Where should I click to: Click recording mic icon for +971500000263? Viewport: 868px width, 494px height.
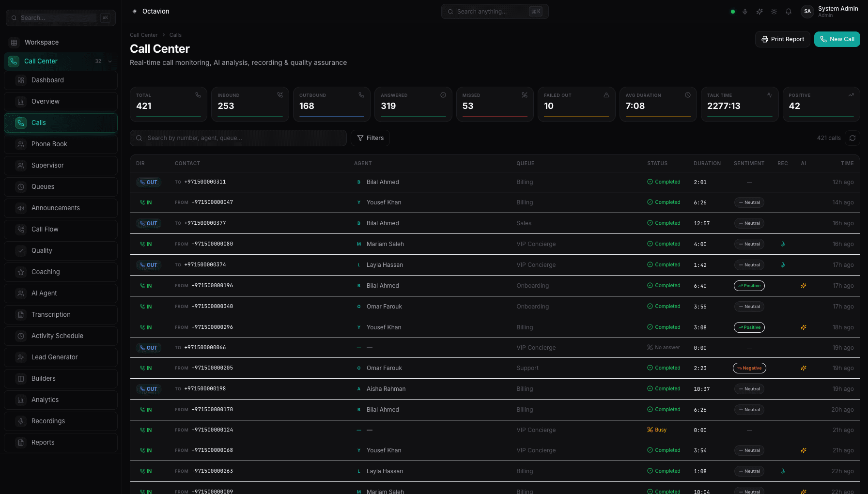(783, 471)
